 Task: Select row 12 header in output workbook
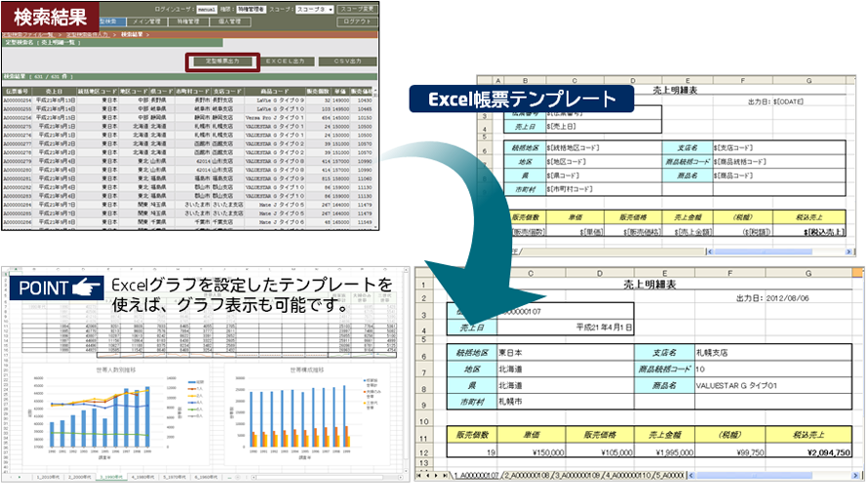pos(423,452)
